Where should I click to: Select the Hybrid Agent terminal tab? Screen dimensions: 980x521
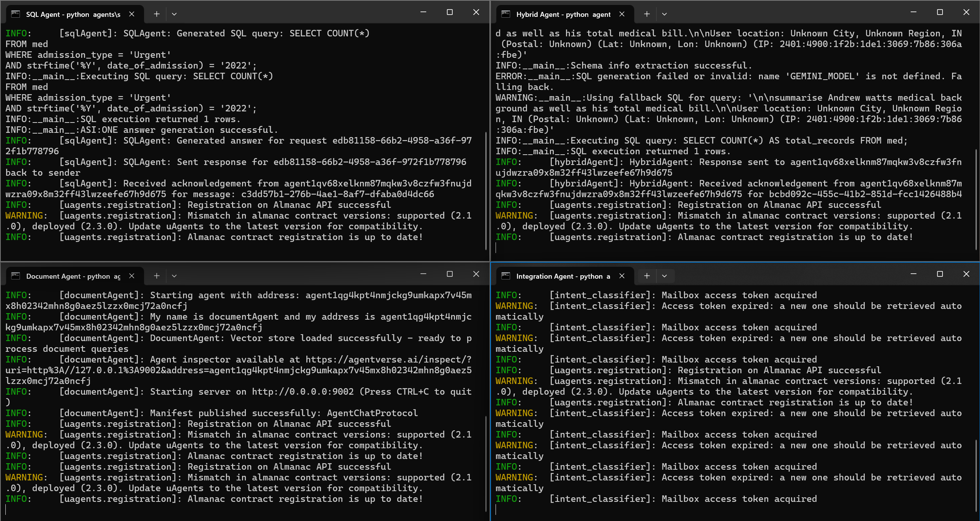point(563,15)
